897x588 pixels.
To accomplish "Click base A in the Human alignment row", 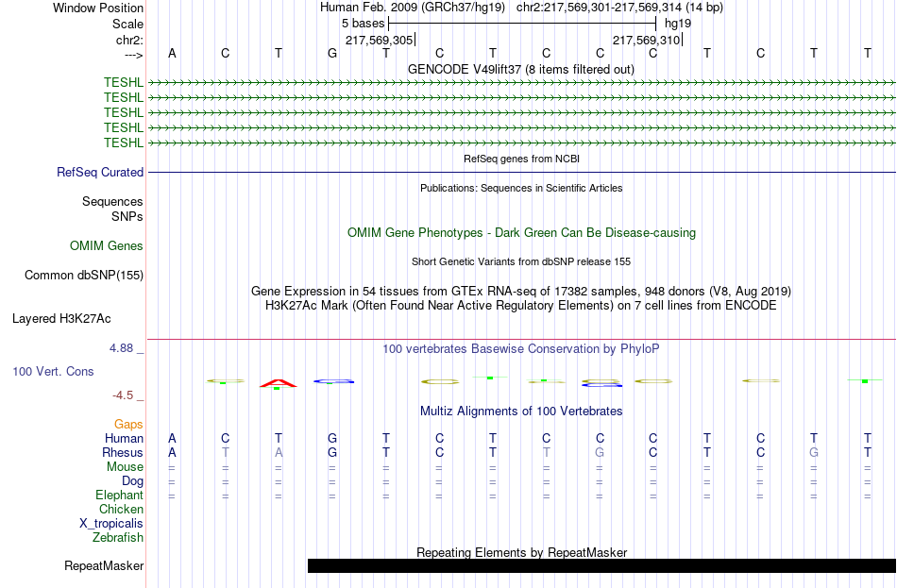I will click(172, 439).
